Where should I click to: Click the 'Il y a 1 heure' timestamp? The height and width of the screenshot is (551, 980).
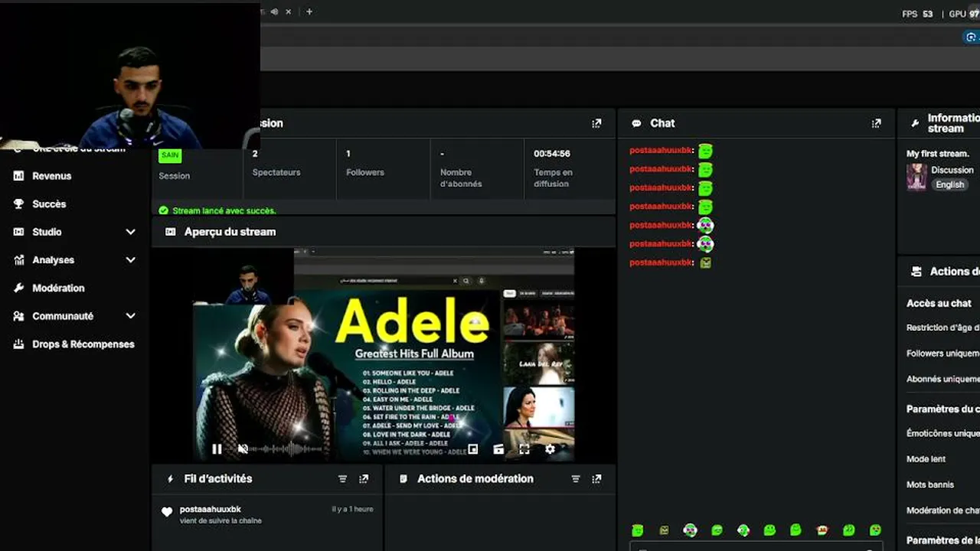coord(352,509)
